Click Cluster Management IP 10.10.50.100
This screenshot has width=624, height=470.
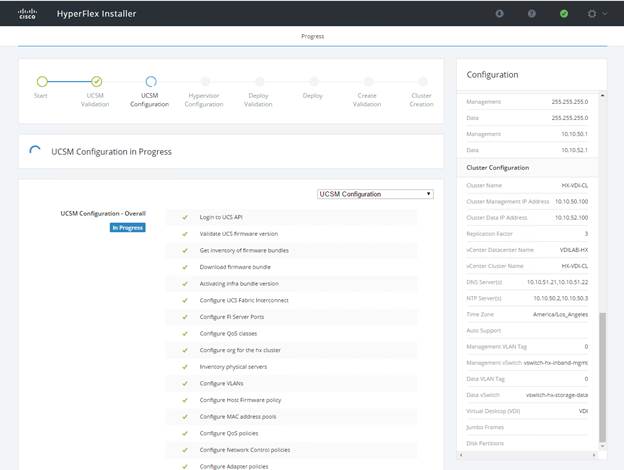(x=571, y=202)
